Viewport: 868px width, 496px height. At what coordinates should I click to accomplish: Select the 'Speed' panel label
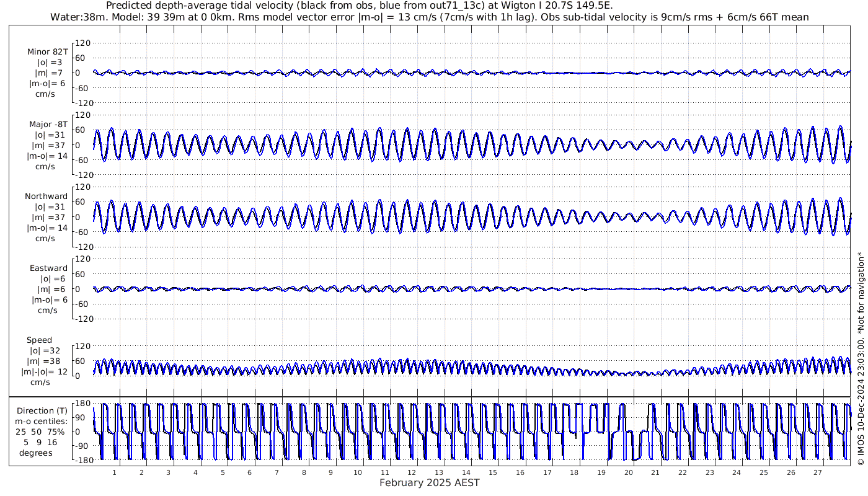pos(39,340)
